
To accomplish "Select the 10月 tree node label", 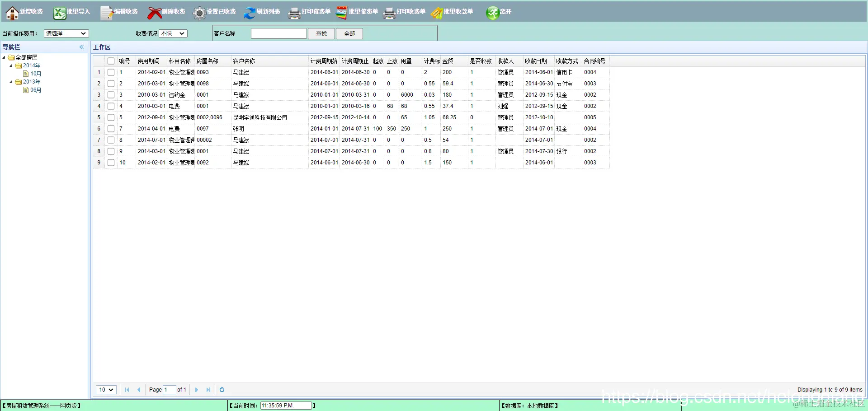I will 36,74.
